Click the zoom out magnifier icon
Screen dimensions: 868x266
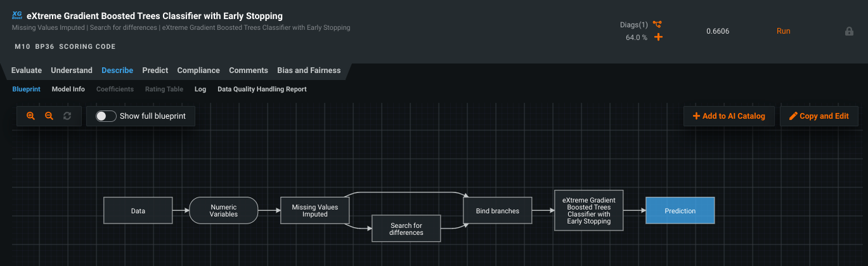pos(49,116)
